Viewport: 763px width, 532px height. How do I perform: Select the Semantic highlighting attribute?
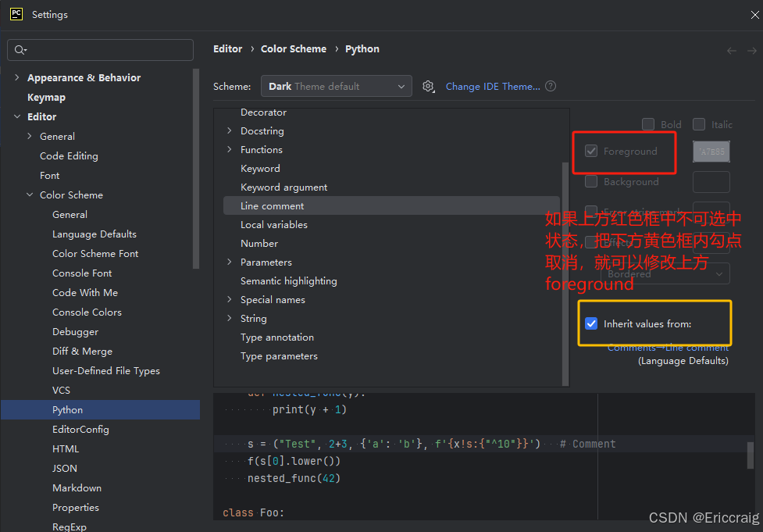288,281
